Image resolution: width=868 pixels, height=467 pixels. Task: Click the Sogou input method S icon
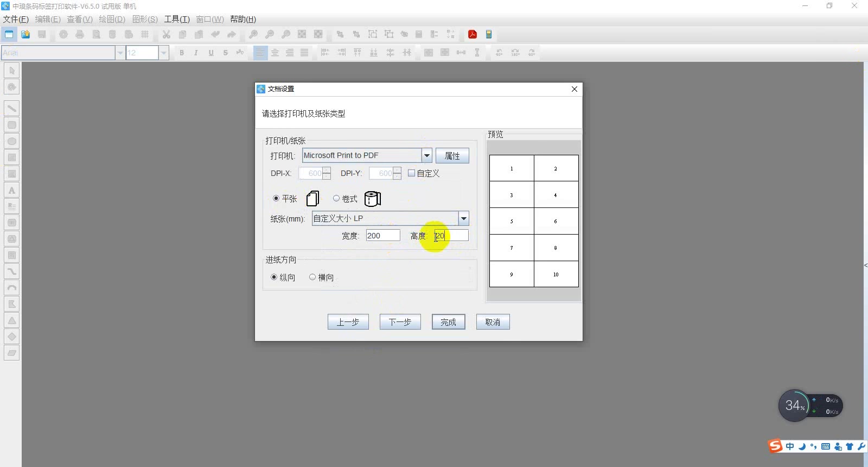[775, 446]
